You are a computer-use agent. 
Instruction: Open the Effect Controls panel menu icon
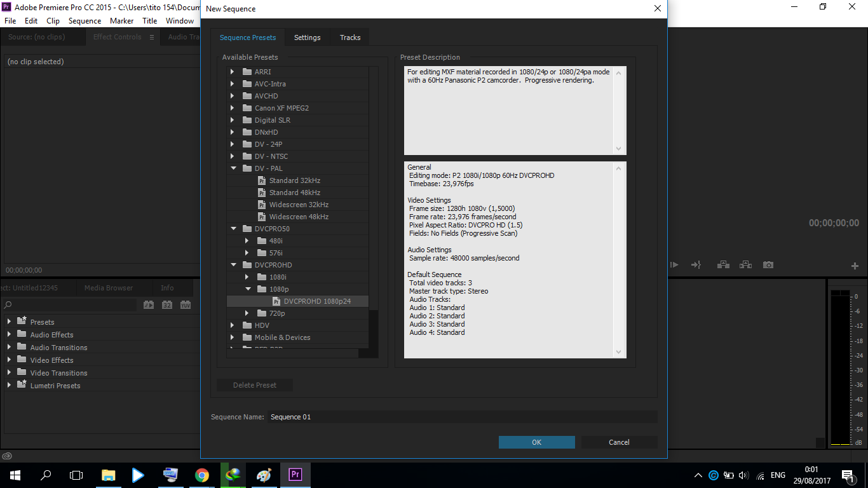(x=152, y=37)
